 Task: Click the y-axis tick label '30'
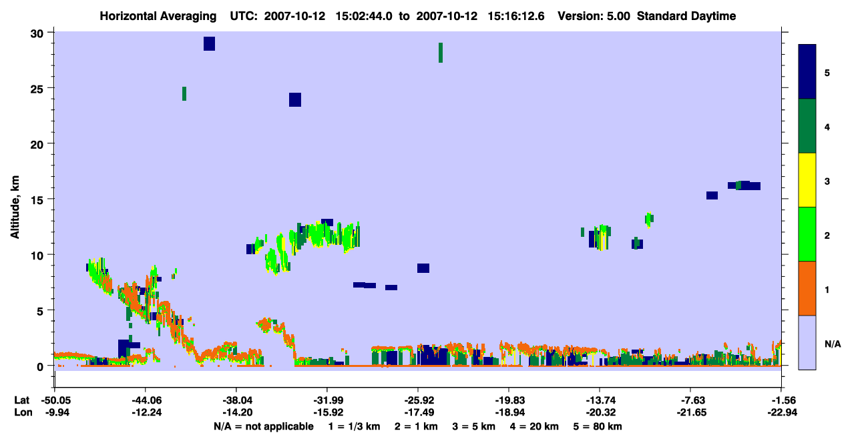click(x=37, y=33)
